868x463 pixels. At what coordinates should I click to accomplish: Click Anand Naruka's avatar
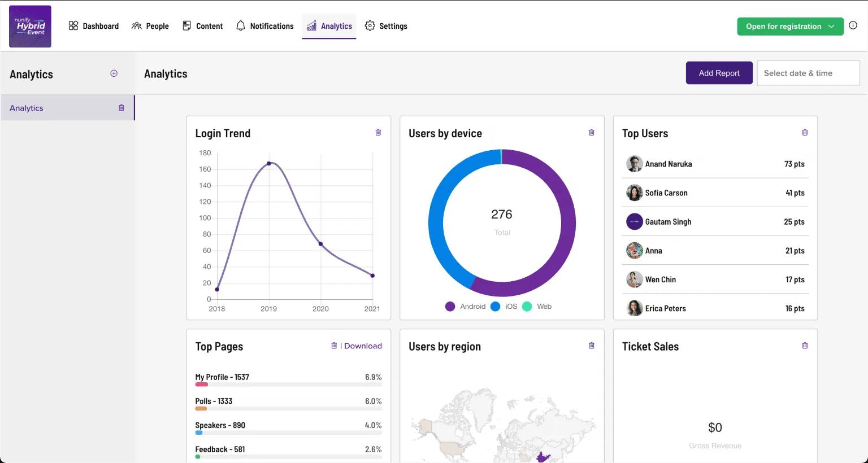tap(635, 164)
